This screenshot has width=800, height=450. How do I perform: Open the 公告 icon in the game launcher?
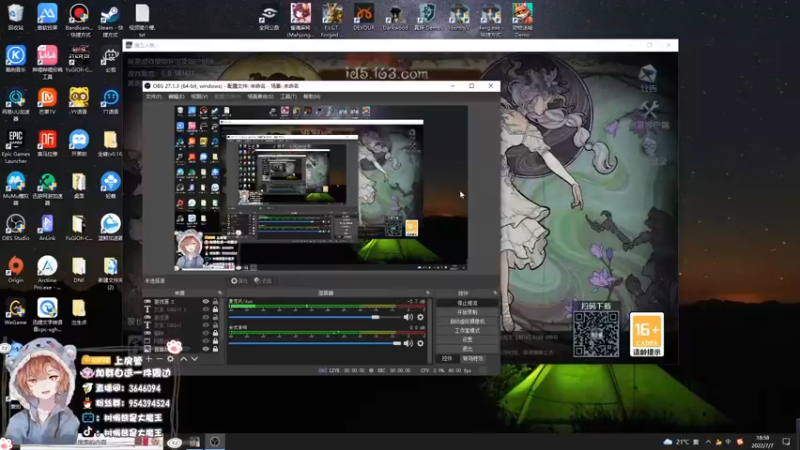click(x=648, y=78)
